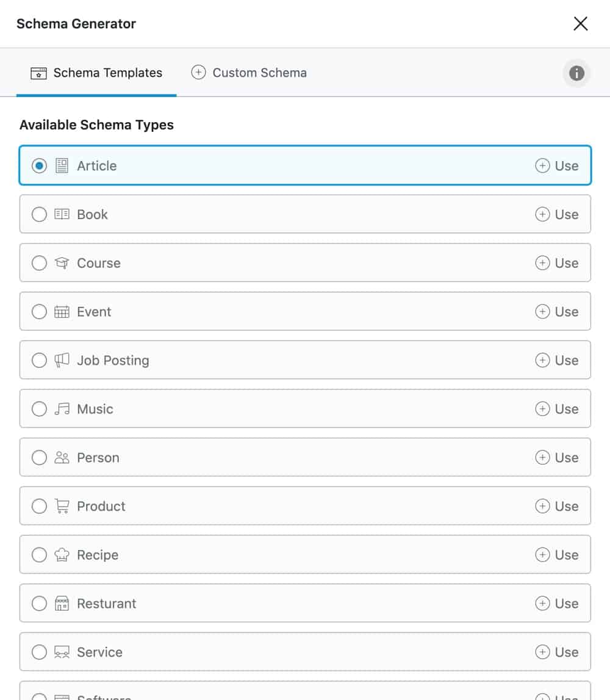Click the Book schema icon

coord(62,214)
